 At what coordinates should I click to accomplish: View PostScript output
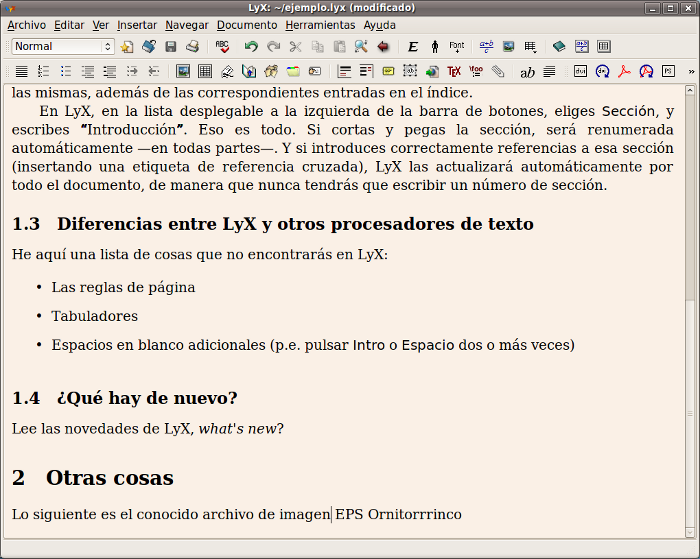668,71
